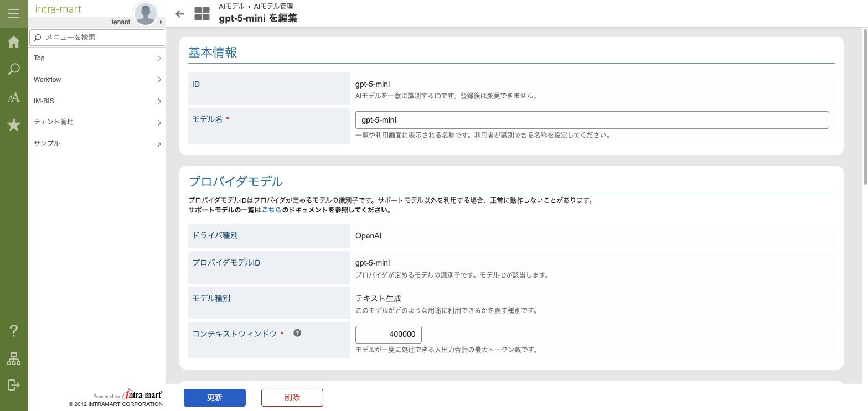
Task: Expand the Top menu item
Action: (x=97, y=58)
